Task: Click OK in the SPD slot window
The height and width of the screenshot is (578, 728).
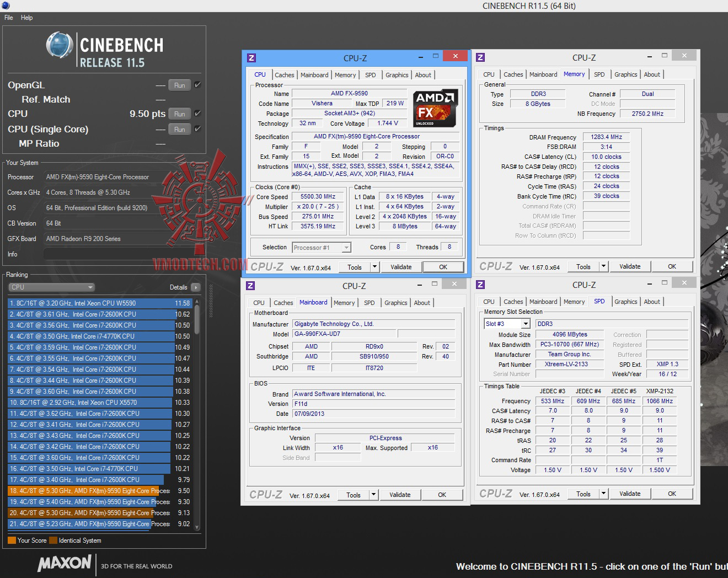Action: [x=672, y=494]
